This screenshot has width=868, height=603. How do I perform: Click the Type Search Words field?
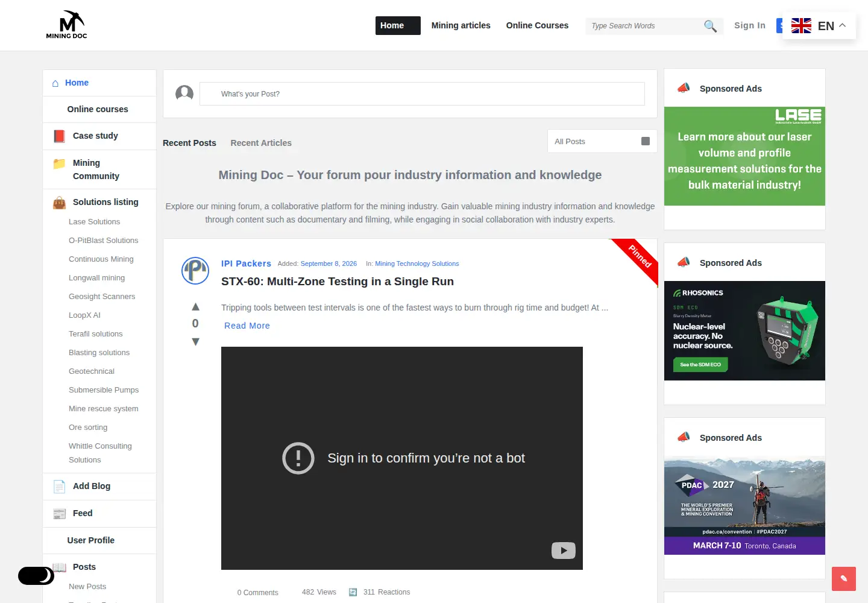[x=644, y=26]
